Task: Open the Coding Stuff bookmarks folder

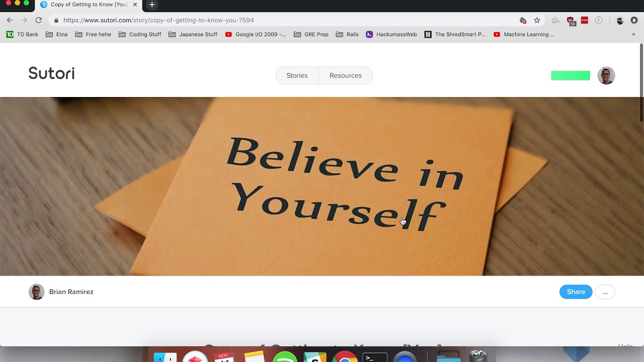Action: pyautogui.click(x=140, y=34)
